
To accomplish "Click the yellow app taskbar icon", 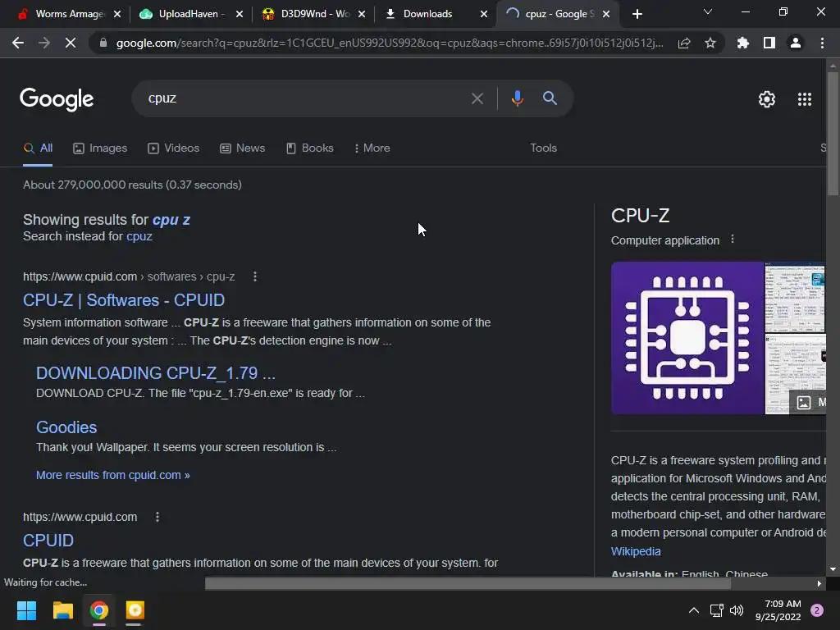I will 135,610.
